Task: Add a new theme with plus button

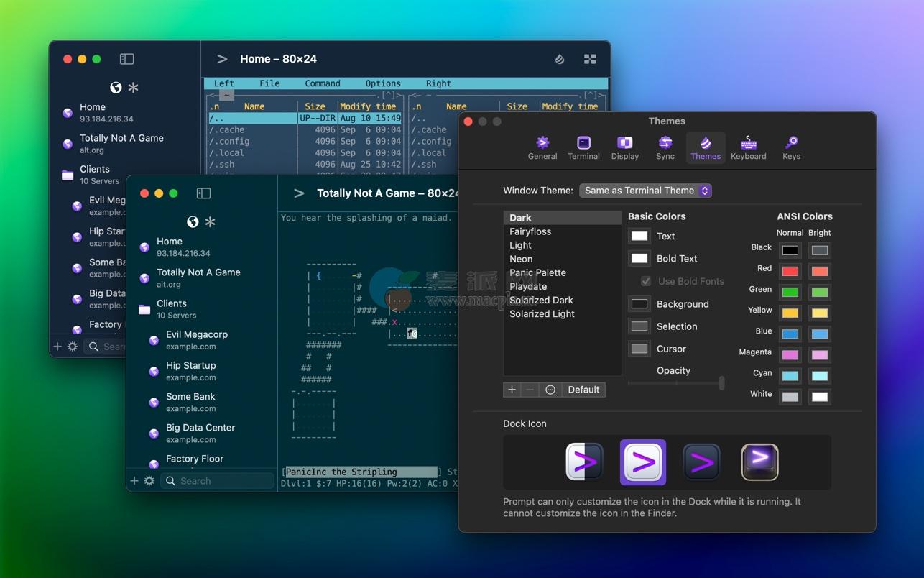Action: tap(512, 390)
